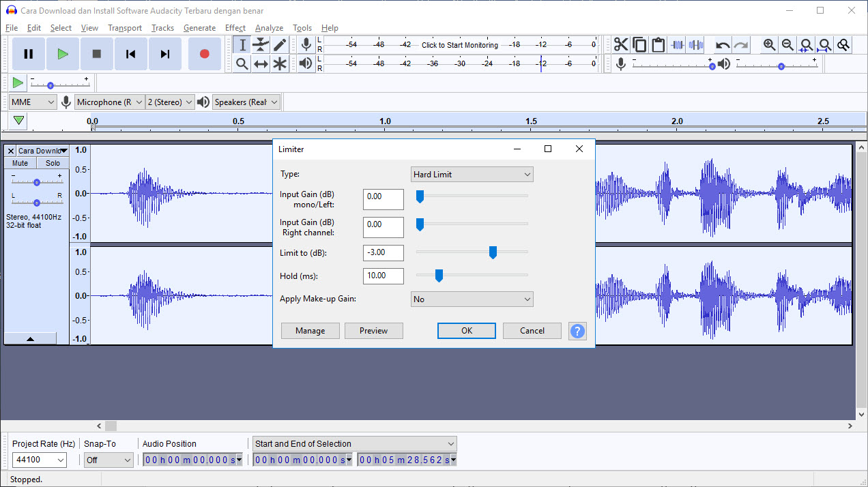Viewport: 868px width, 487px height.
Task: Select the Draw pencil tool
Action: coord(280,45)
